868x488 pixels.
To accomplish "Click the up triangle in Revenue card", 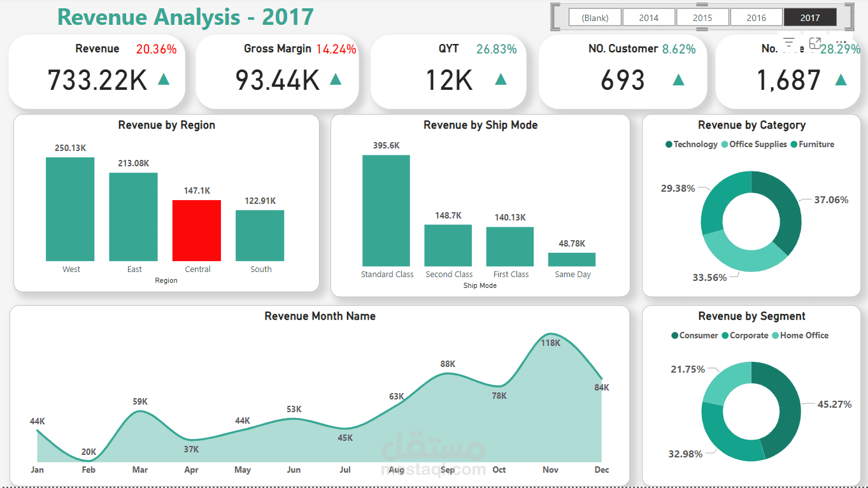I will click(164, 79).
